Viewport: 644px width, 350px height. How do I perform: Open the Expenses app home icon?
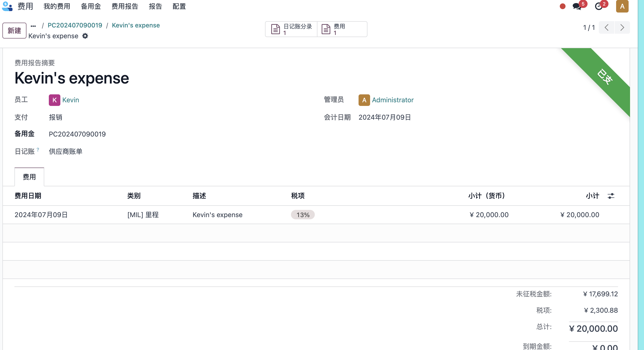click(x=7, y=6)
